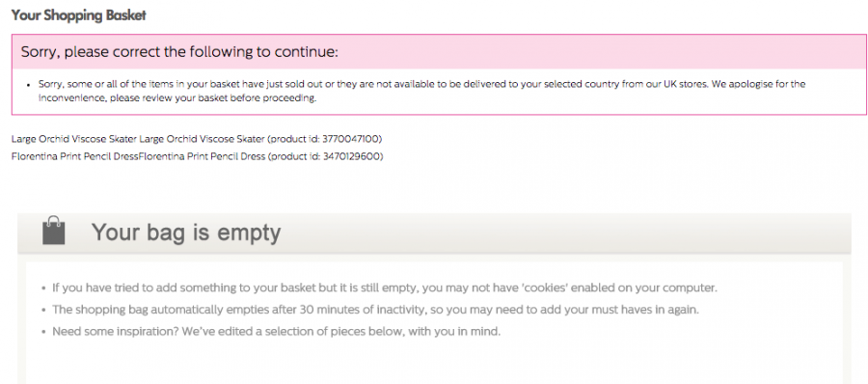Click the shopping bag icon

(54, 231)
